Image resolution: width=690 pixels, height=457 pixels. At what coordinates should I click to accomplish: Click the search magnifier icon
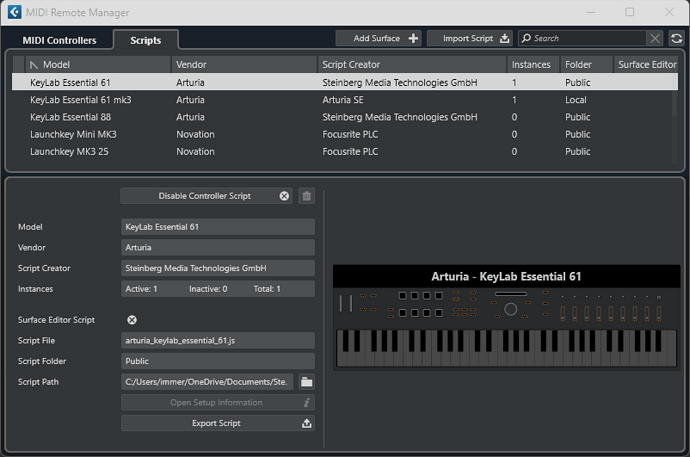pyautogui.click(x=526, y=38)
